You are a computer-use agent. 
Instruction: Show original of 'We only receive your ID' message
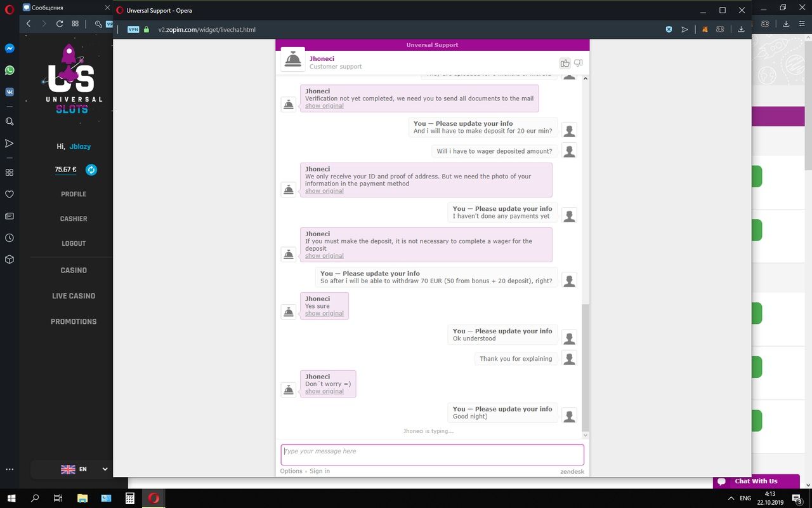coord(324,191)
